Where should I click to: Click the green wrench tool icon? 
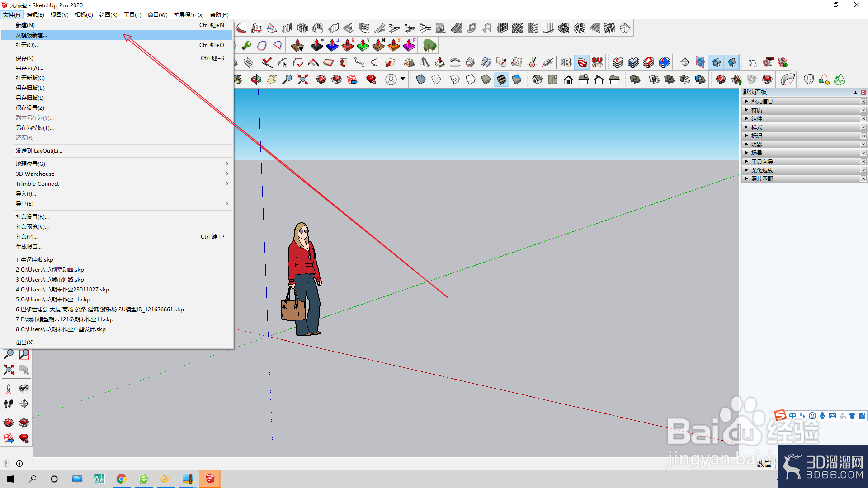click(247, 45)
